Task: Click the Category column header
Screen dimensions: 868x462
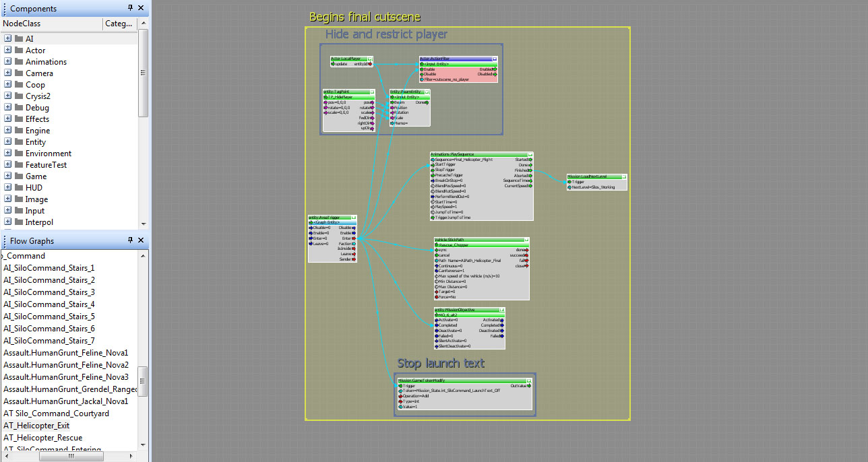Action: pyautogui.click(x=119, y=24)
